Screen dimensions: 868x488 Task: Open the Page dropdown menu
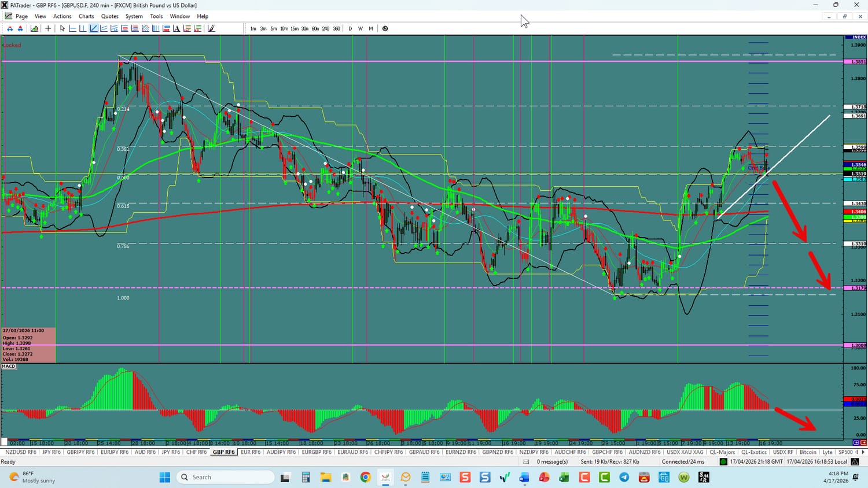pos(21,16)
